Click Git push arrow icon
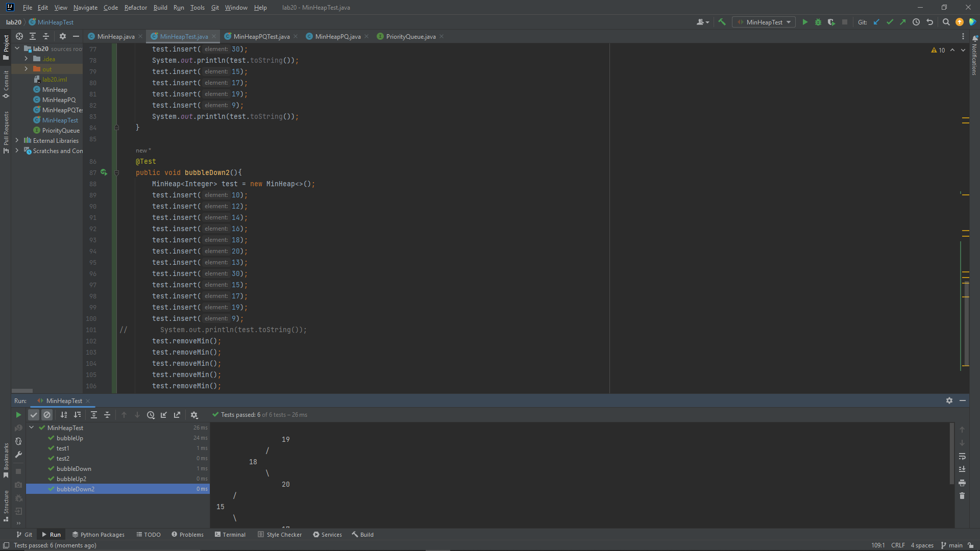 903,22
